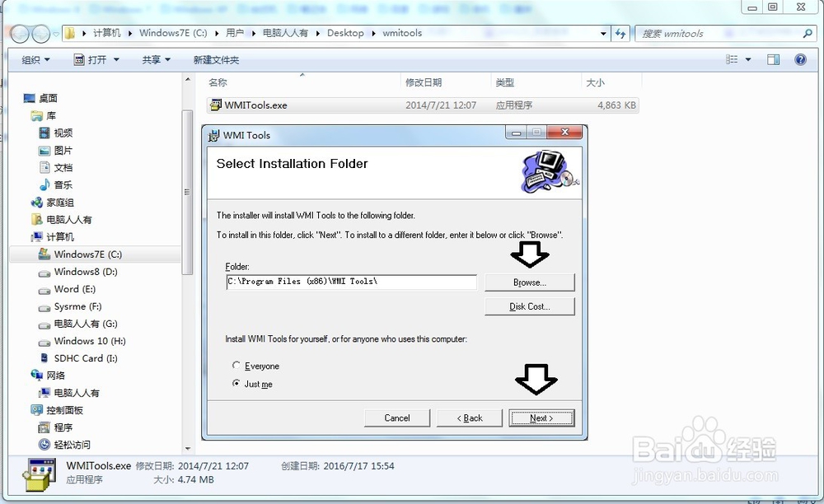Click Next to continue installation
Image resolution: width=824 pixels, height=504 pixels.
[541, 418]
